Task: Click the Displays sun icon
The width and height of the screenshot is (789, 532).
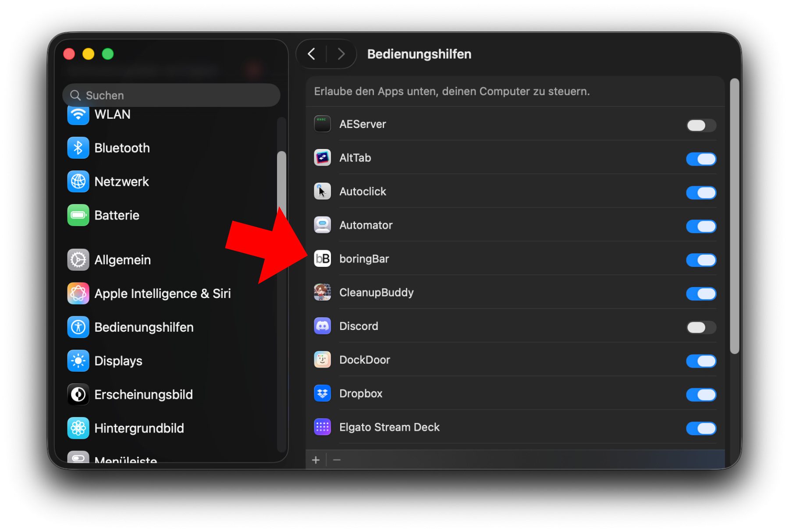Action: [x=78, y=361]
